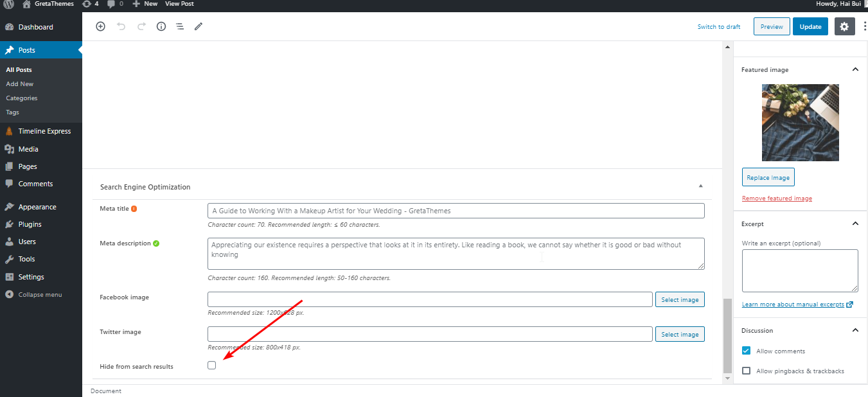This screenshot has height=397, width=868.
Task: Click Add New under Posts
Action: tap(19, 84)
